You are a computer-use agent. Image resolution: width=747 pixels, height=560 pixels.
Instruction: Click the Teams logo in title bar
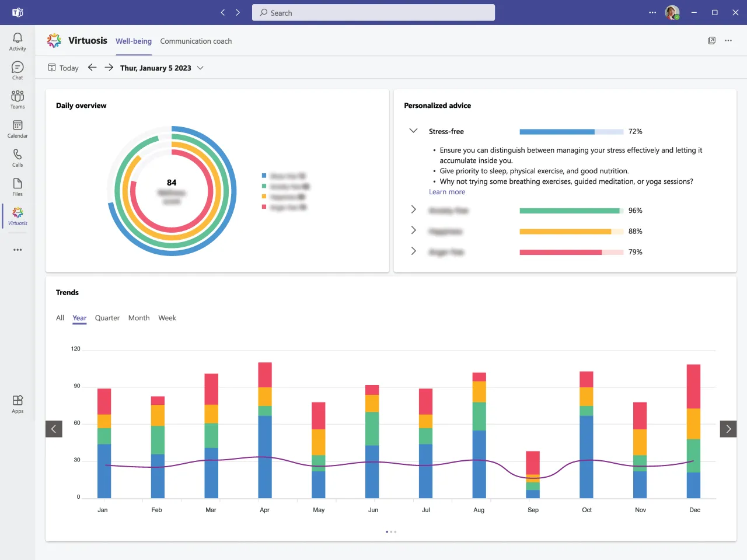click(18, 12)
